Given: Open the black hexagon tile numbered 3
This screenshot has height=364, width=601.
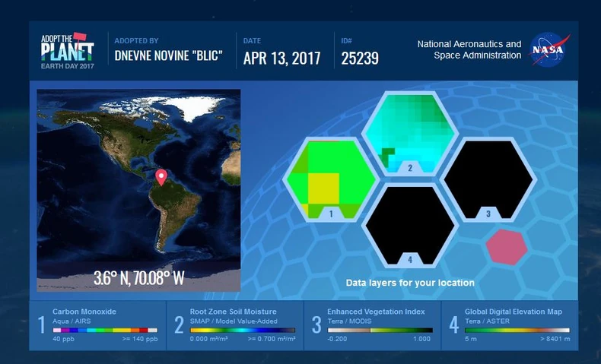Looking at the screenshot, I should coord(488,179).
